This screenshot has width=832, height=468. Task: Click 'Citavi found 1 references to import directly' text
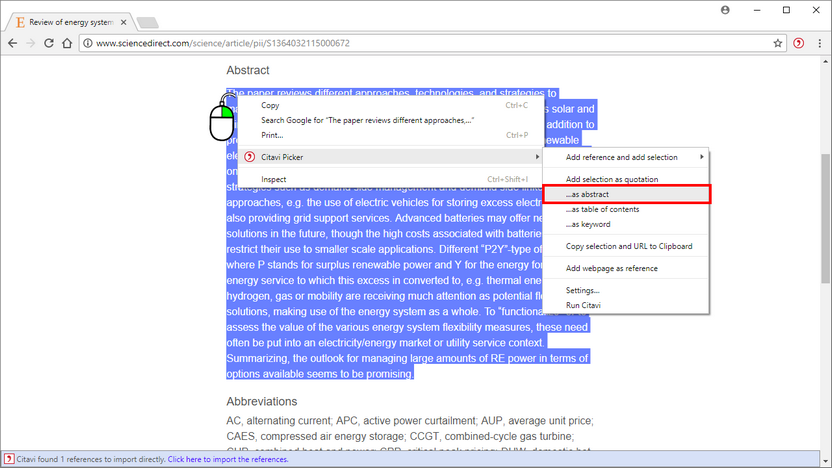[x=91, y=460]
